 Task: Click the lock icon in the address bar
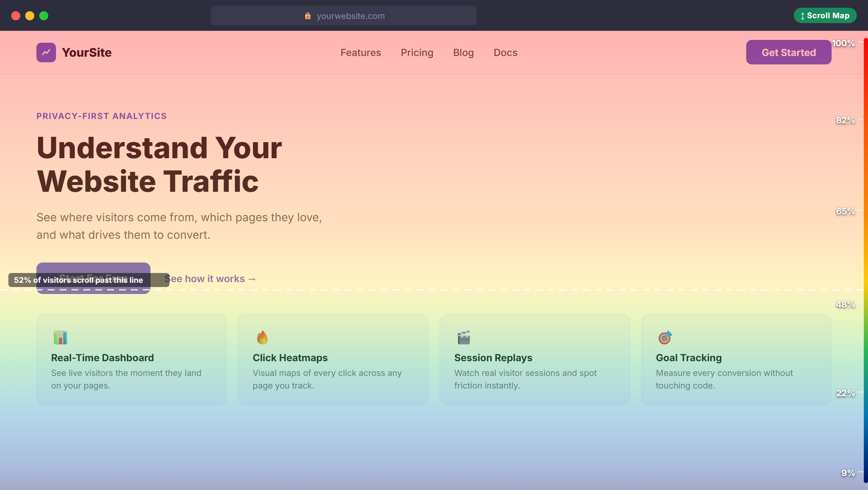click(308, 16)
